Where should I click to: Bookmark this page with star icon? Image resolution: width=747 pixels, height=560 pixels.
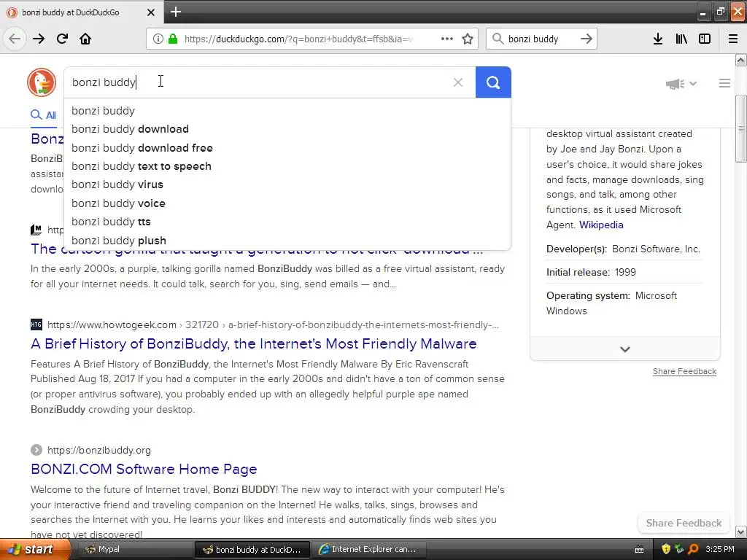pos(468,39)
